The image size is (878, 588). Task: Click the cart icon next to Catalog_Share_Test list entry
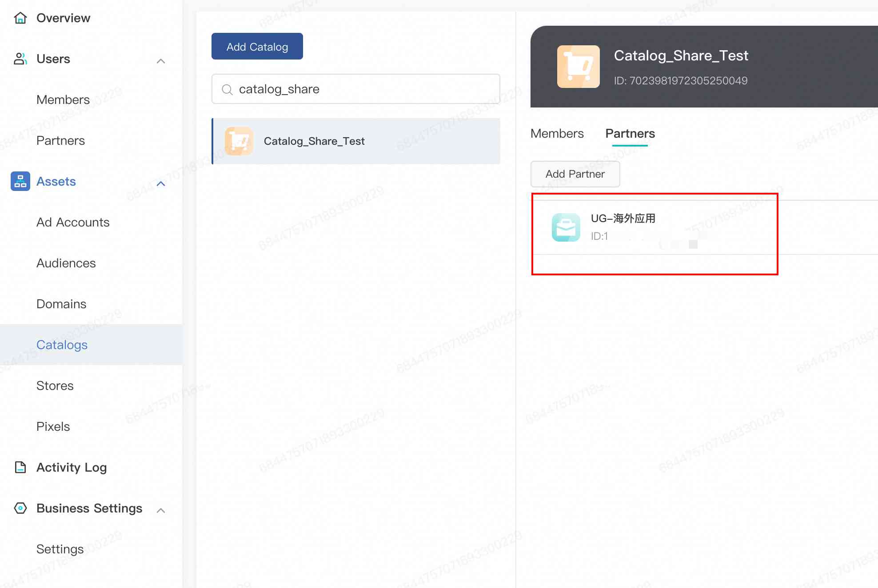[239, 141]
